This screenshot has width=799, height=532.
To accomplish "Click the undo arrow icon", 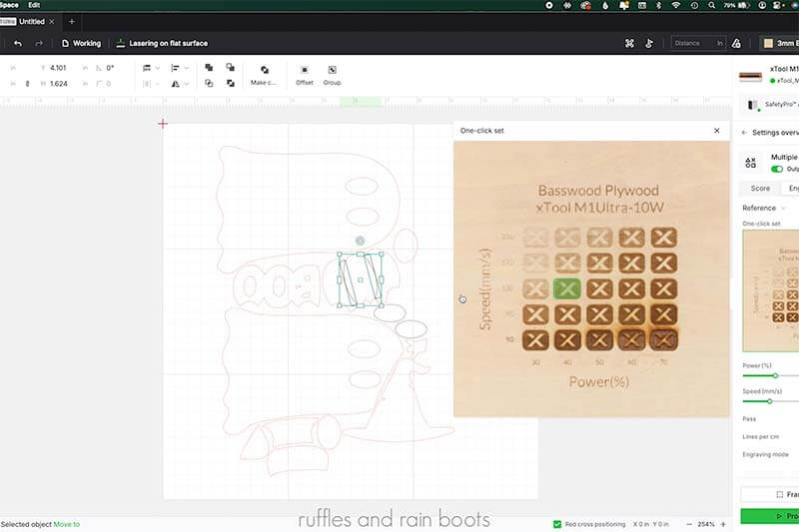I will (18, 44).
